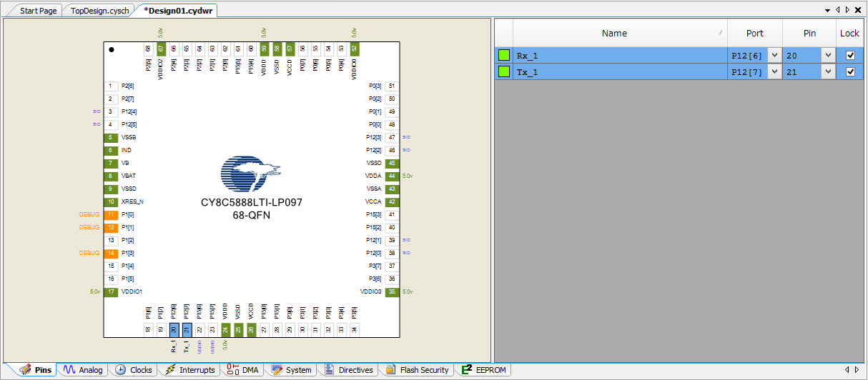
Task: Click green pin 5 labeled VSSB
Action: [x=111, y=137]
